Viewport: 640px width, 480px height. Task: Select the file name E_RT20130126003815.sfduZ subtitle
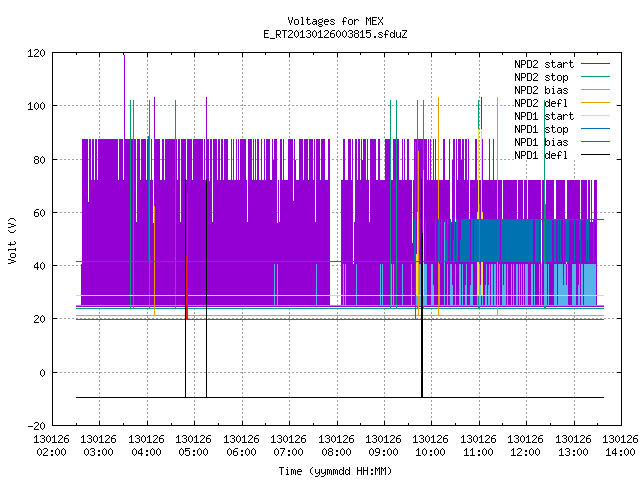click(x=335, y=34)
